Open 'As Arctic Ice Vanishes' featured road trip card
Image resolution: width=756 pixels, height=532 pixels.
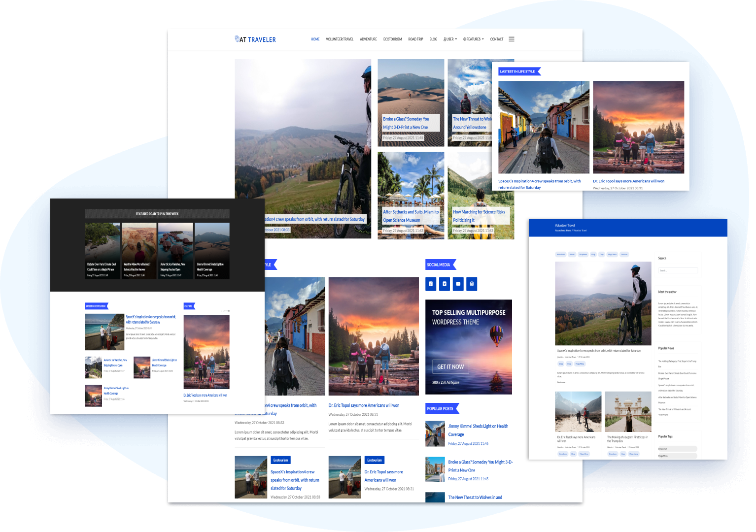click(x=175, y=251)
